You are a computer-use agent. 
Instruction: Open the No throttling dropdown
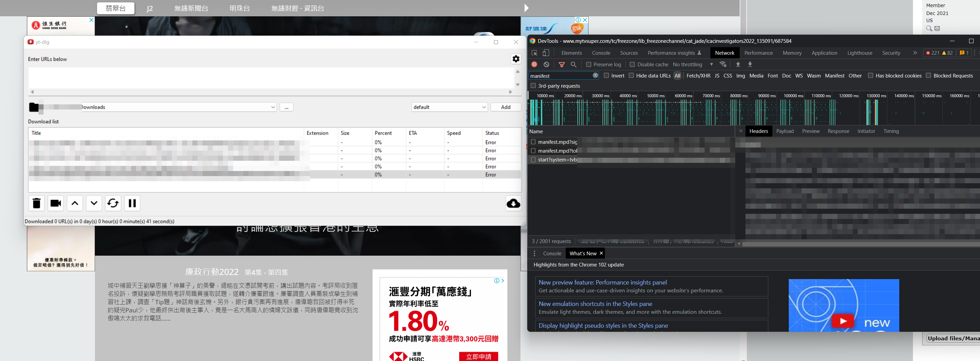pyautogui.click(x=692, y=65)
